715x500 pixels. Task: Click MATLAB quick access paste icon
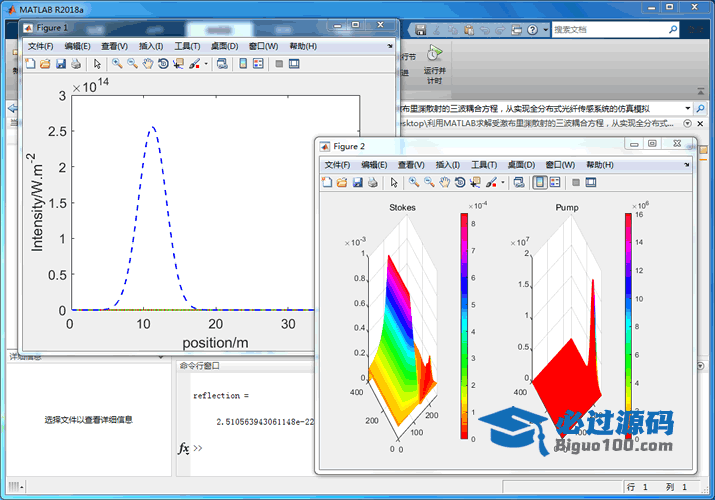[x=469, y=30]
